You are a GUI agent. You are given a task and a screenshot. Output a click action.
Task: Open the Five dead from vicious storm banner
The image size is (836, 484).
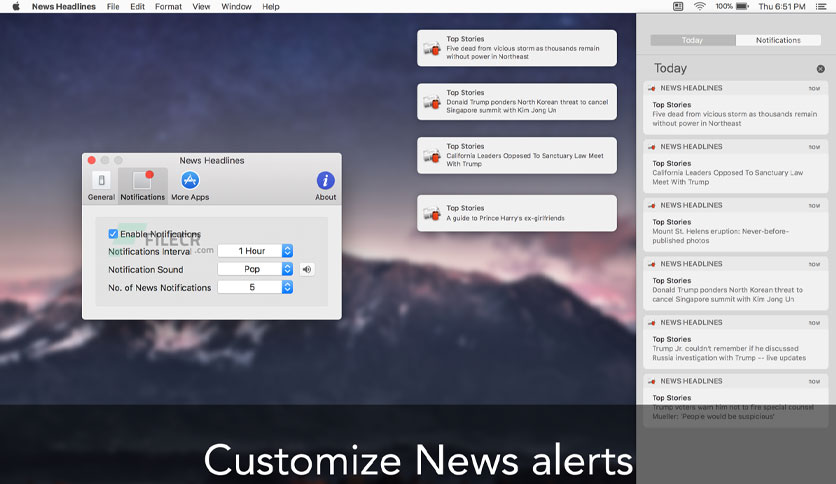click(x=517, y=48)
